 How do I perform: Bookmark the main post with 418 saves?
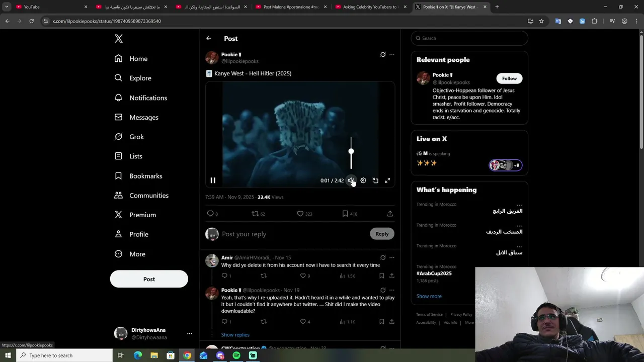click(350, 214)
